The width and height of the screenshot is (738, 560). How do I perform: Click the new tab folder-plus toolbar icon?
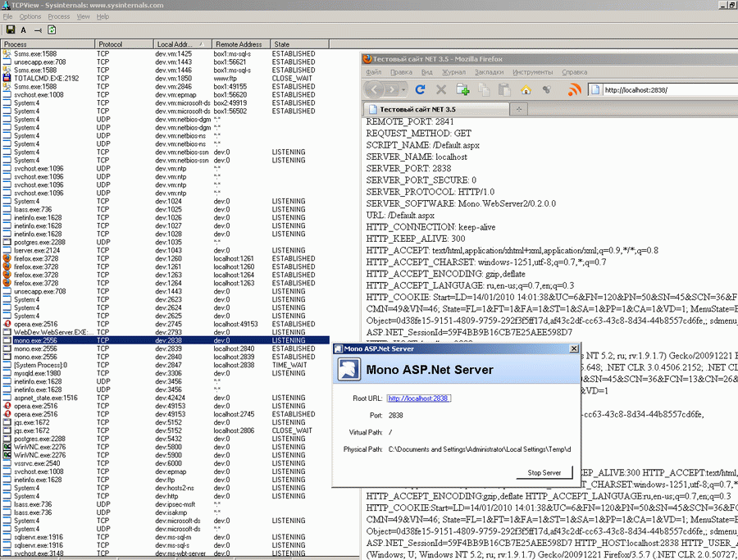(x=462, y=89)
